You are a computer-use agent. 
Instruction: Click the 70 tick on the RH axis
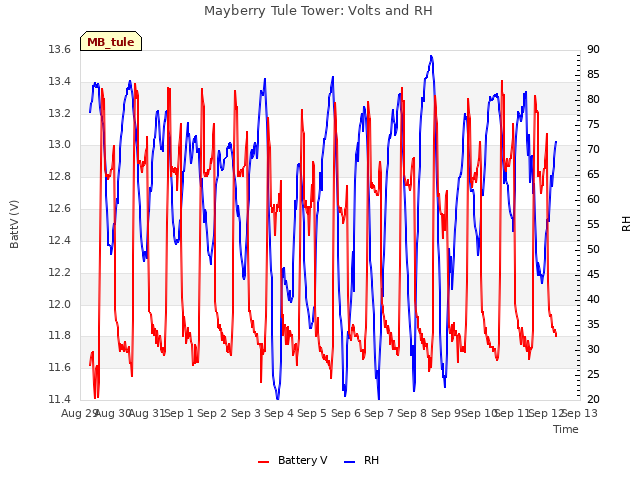tap(593, 149)
